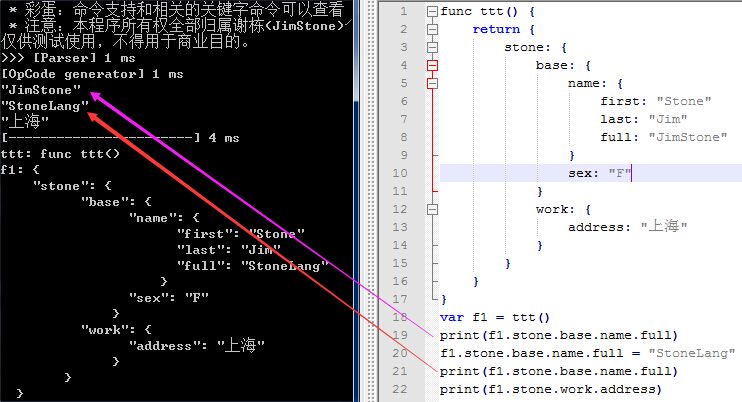Click the 注意 ownership notice line in console
This screenshot has height=402, width=742.
pos(180,25)
